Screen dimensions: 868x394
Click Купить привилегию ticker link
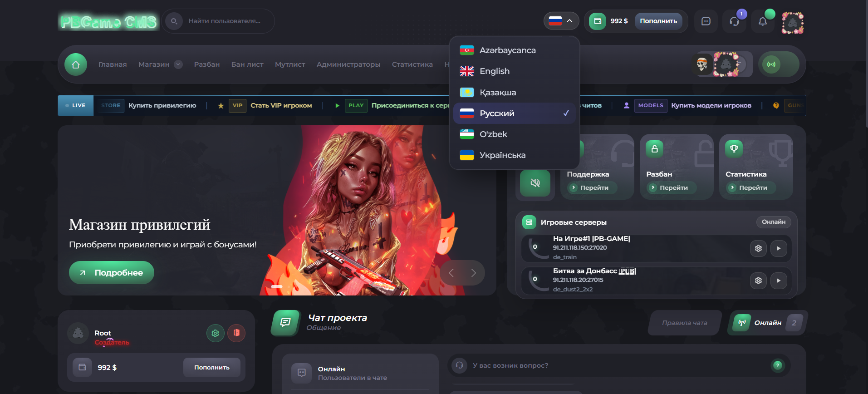(x=162, y=105)
